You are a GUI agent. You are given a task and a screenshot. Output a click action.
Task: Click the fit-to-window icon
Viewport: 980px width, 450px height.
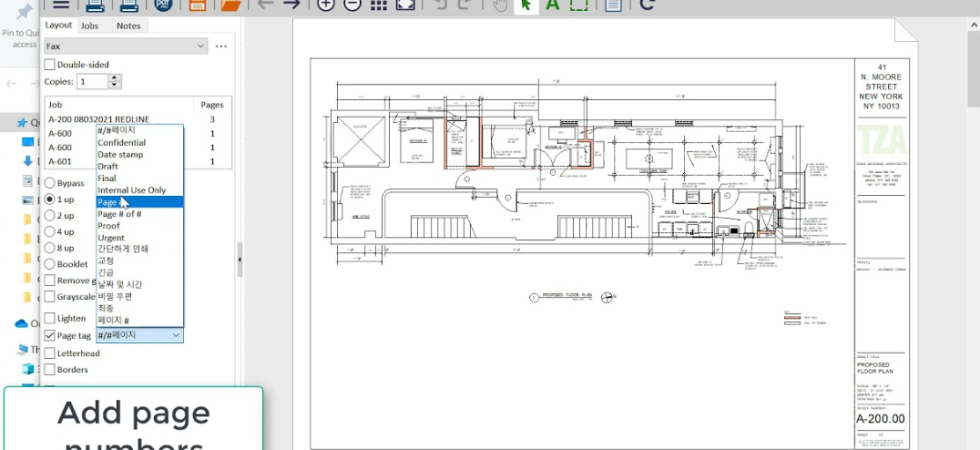coord(406,4)
